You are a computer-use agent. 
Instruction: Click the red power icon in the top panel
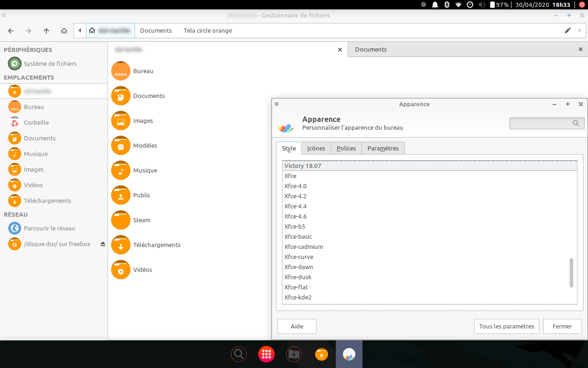point(582,5)
